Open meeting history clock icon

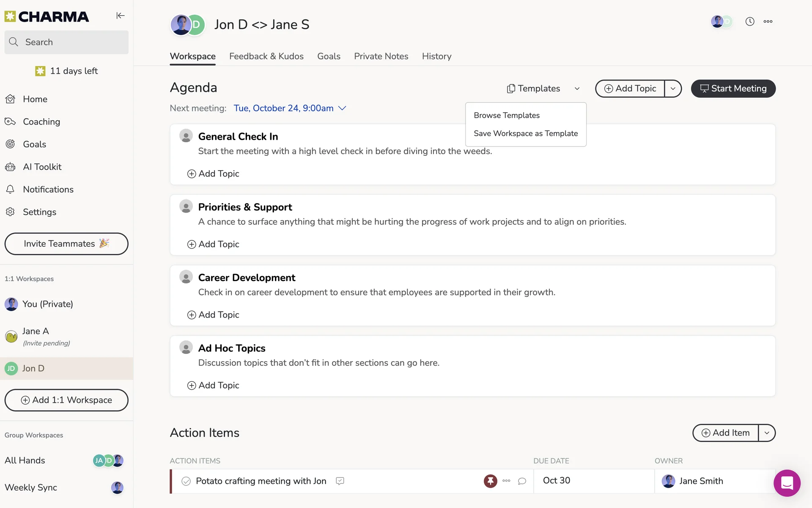tap(749, 22)
